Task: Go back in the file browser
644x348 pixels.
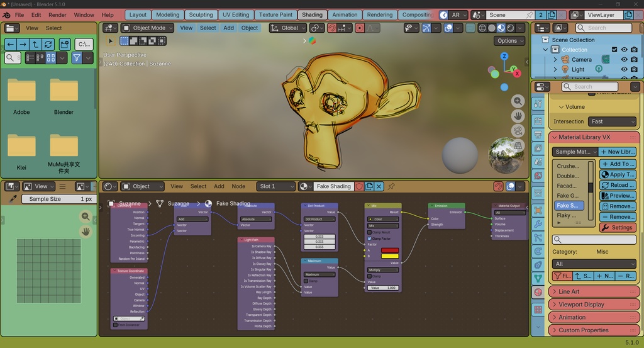Action: click(x=11, y=45)
